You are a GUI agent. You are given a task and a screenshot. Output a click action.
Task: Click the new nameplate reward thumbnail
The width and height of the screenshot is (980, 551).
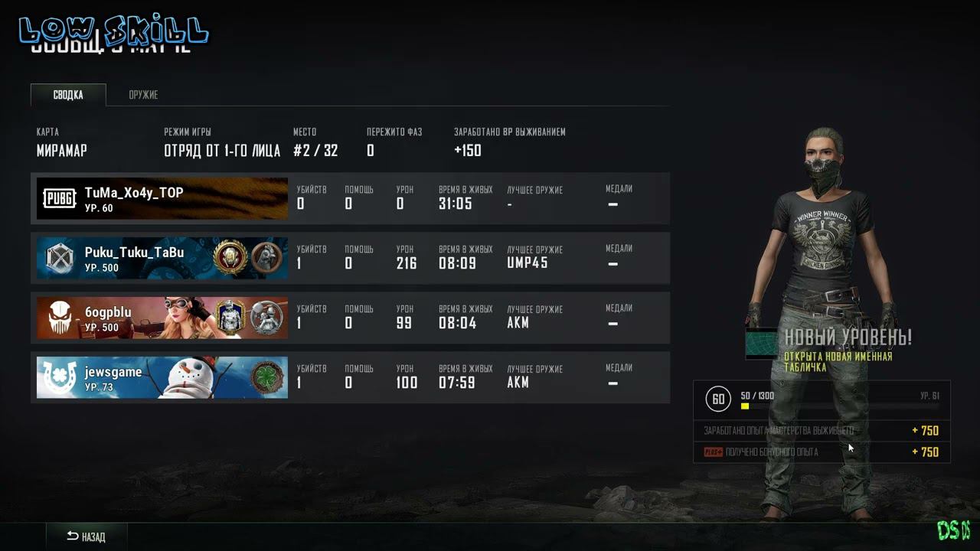[763, 344]
